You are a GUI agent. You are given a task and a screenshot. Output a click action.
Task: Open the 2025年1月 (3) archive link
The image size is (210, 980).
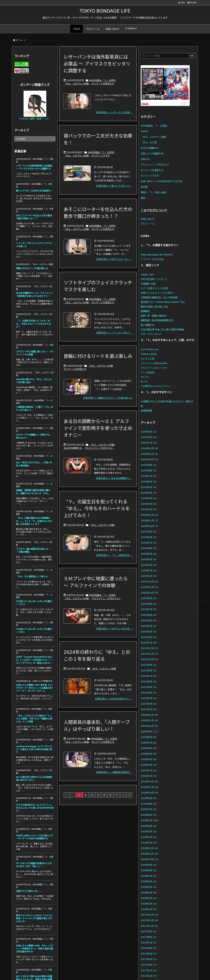click(149, 442)
